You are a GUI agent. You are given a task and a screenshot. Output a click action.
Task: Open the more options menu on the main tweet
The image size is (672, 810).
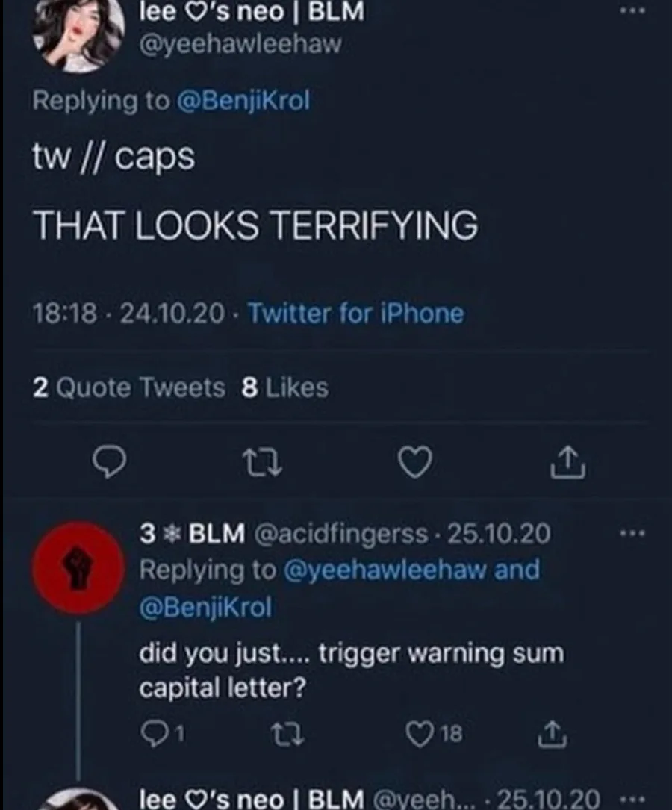[634, 13]
